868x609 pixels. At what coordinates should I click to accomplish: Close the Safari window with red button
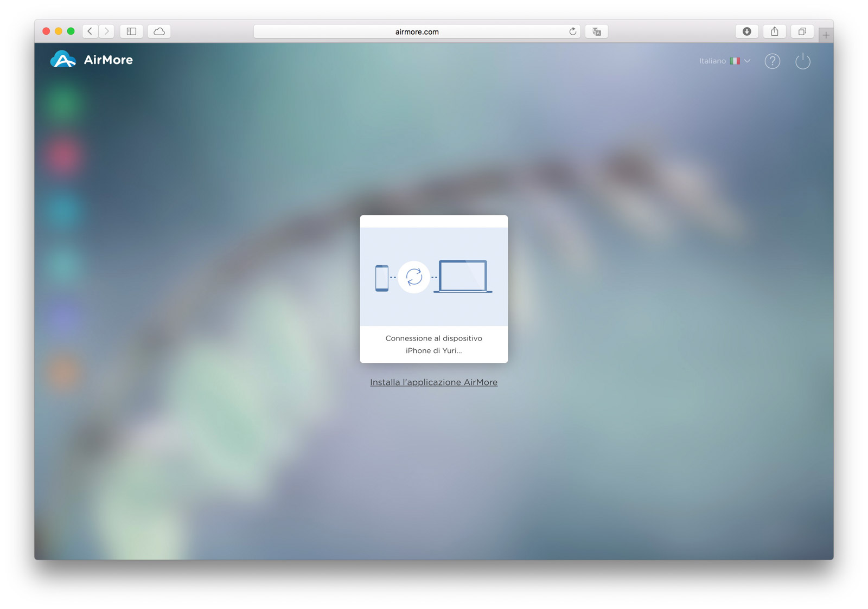[46, 31]
